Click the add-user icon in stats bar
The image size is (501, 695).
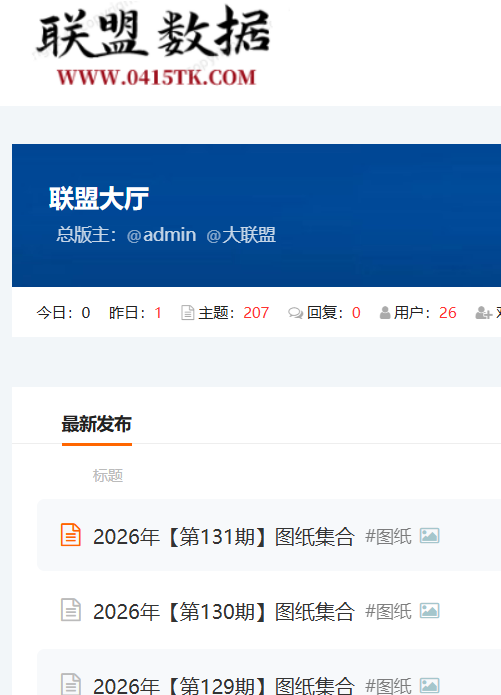pyautogui.click(x=484, y=313)
